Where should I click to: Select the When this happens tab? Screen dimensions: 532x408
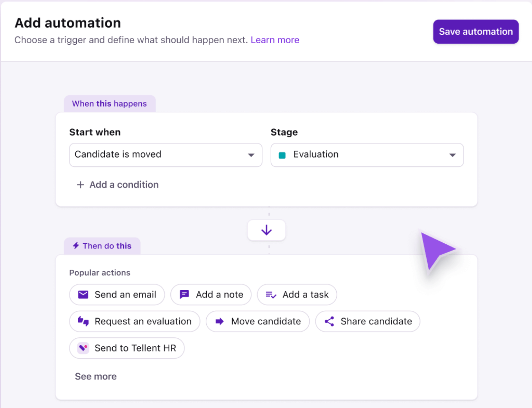tap(109, 104)
